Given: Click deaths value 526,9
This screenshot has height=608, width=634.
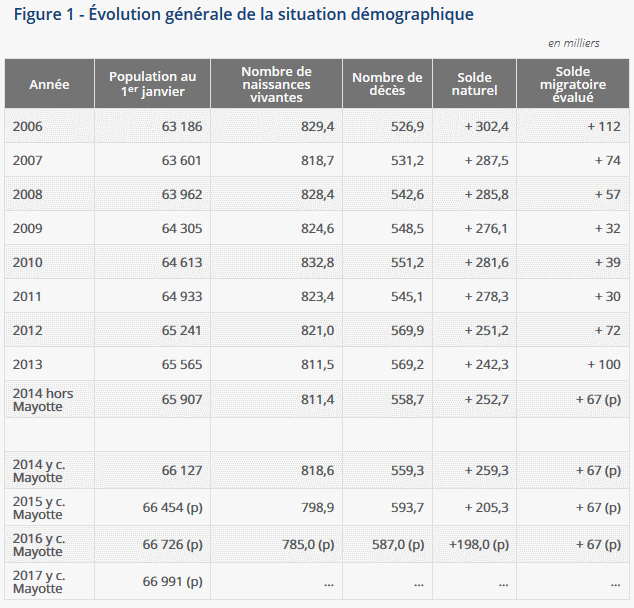Looking at the screenshot, I should (x=408, y=127).
